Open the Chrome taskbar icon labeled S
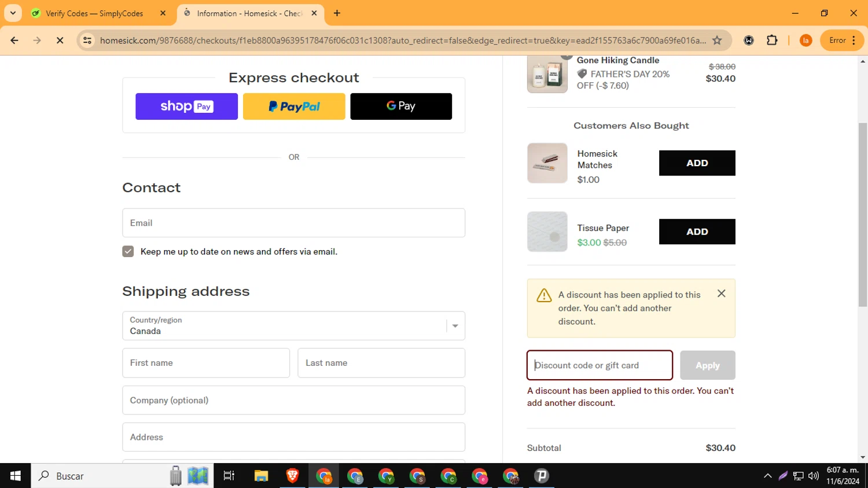 [417, 476]
